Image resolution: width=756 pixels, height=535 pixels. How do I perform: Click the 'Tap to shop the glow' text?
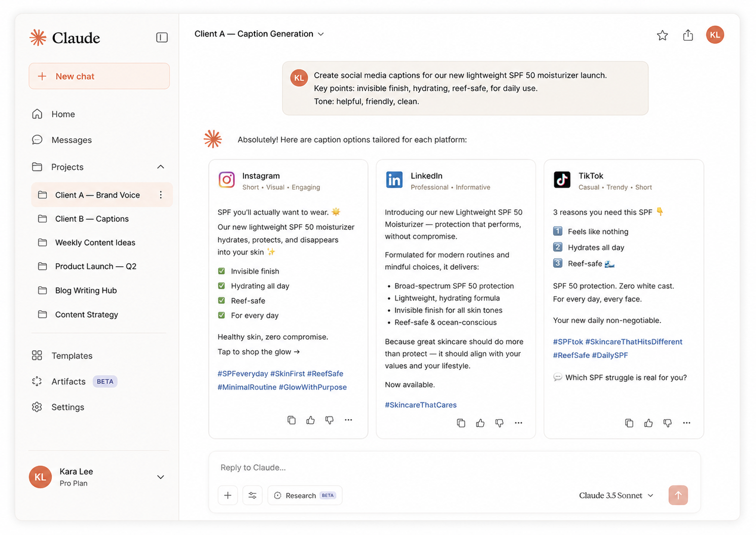pyautogui.click(x=259, y=352)
